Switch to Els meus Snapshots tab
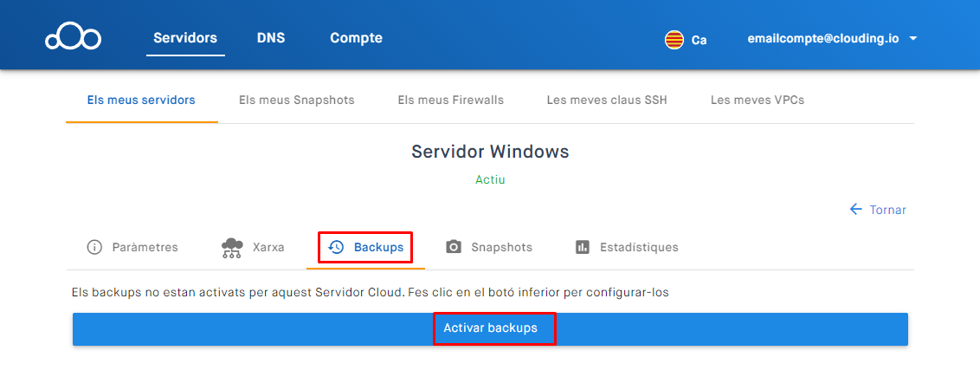 click(x=297, y=100)
